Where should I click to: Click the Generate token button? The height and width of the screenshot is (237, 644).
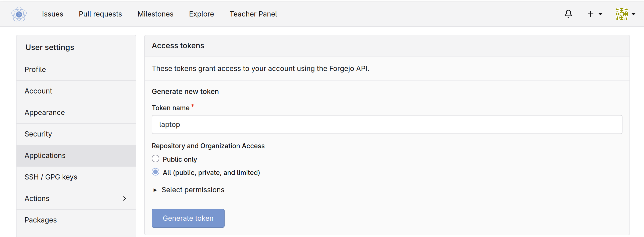coord(188,218)
